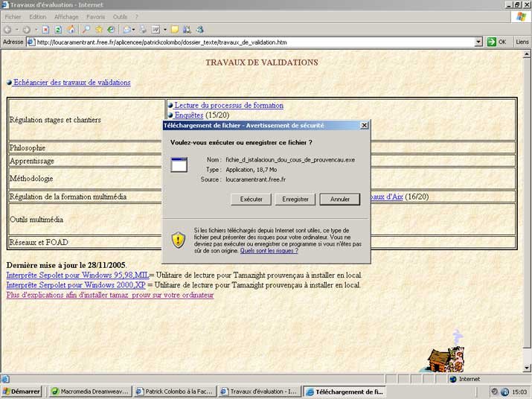Expand the address bar dropdown arrow
Image resolution: width=532 pixels, height=399 pixels.
pyautogui.click(x=478, y=42)
